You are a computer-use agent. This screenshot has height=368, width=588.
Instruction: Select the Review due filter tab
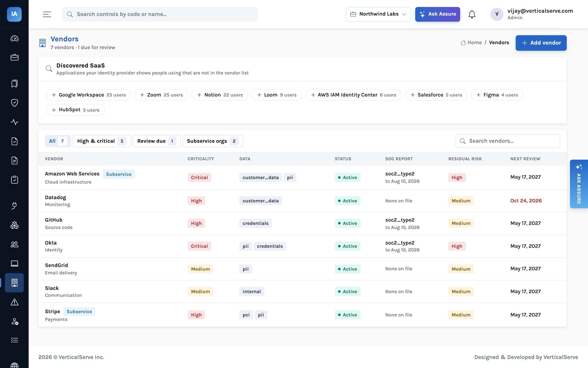click(x=157, y=141)
